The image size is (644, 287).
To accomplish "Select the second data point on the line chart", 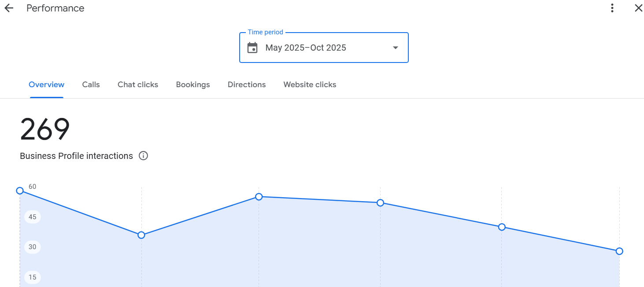I will coord(141,235).
